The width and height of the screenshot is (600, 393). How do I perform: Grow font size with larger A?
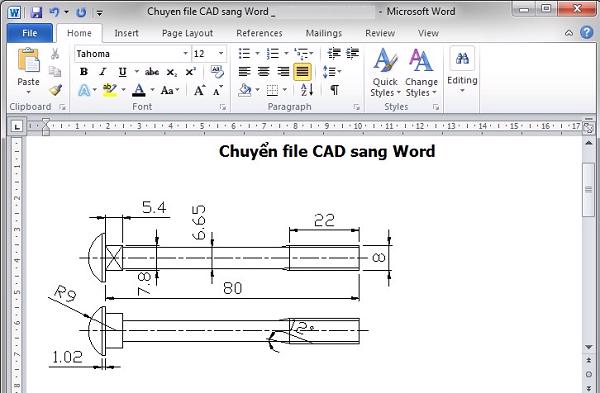coord(199,90)
